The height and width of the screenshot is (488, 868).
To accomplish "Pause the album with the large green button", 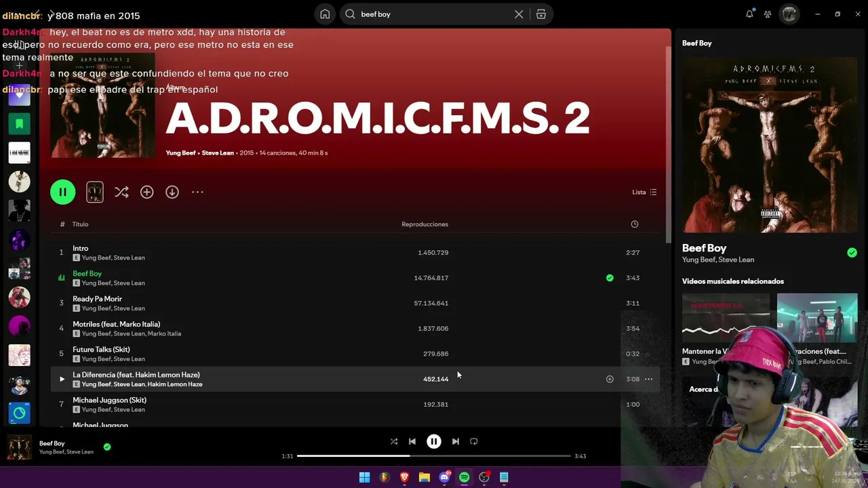I will 62,192.
